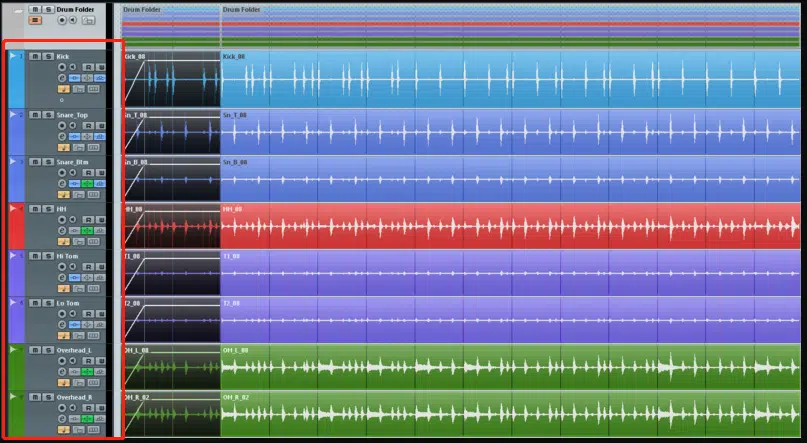807x443 pixels.
Task: Expand the HH track arrow
Action: click(13, 208)
